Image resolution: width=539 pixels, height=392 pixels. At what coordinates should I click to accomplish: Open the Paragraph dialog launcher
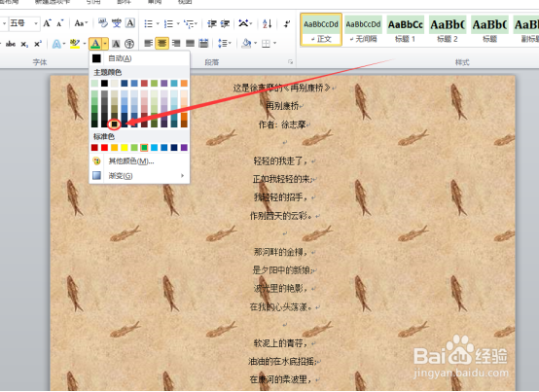coord(291,62)
